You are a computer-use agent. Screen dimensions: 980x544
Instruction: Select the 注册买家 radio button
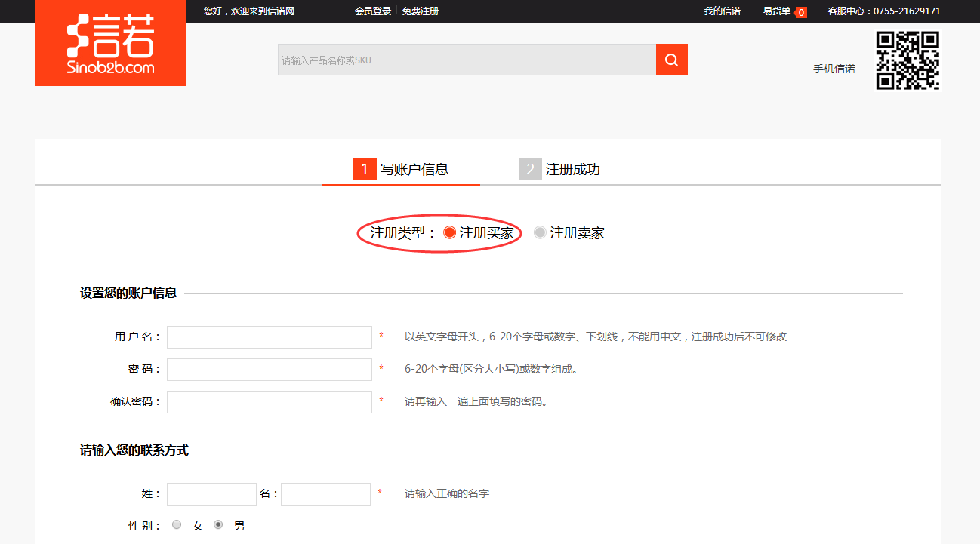(x=450, y=233)
